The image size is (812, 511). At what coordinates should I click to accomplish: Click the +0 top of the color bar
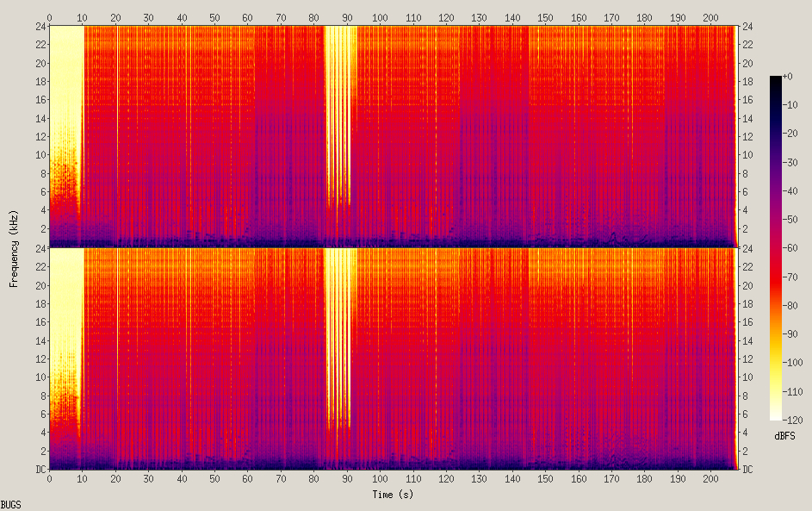tap(787, 77)
